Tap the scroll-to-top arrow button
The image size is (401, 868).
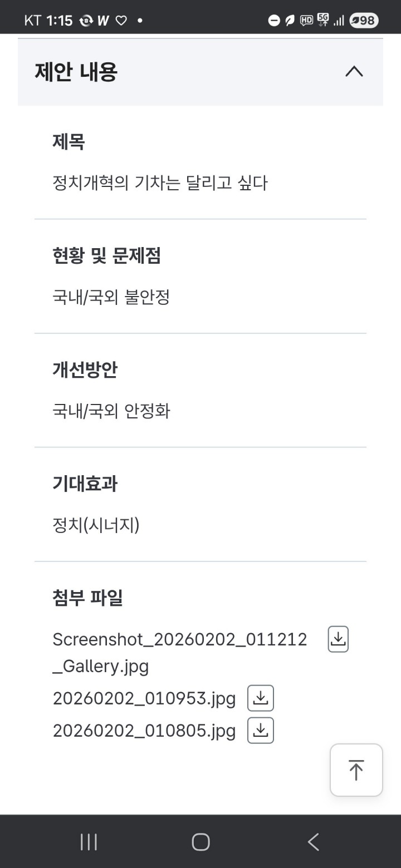coord(356,770)
